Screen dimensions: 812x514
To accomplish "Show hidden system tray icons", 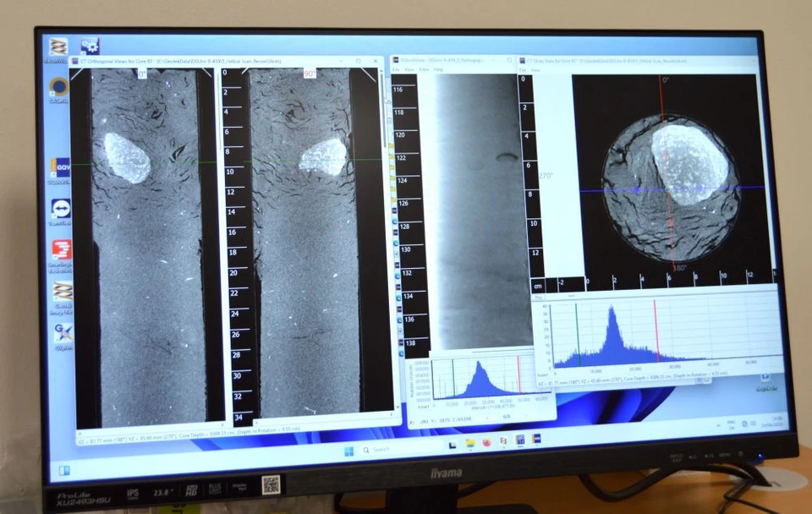I will coord(718,425).
